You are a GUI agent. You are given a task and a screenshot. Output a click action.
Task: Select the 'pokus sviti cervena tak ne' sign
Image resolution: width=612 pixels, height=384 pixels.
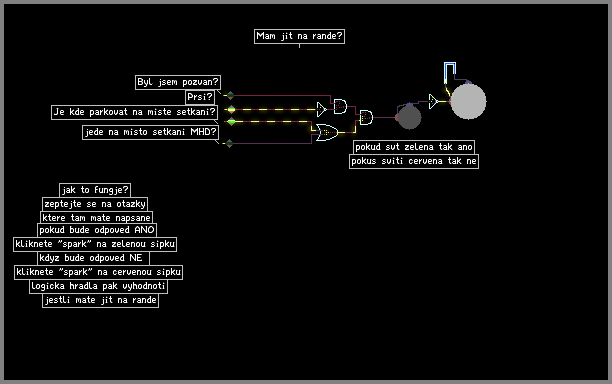tap(414, 161)
